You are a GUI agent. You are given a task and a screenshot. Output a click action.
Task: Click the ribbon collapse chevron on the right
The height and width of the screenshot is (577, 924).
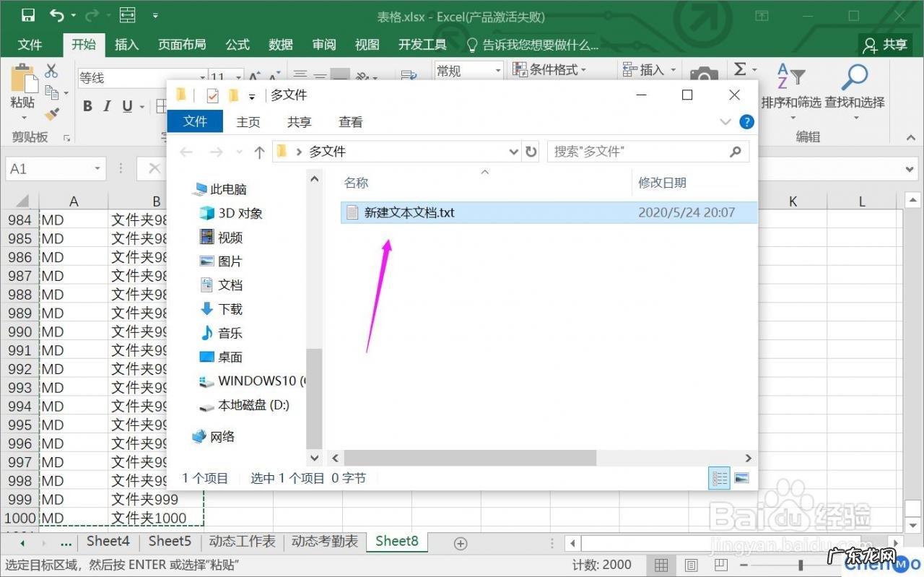point(910,136)
